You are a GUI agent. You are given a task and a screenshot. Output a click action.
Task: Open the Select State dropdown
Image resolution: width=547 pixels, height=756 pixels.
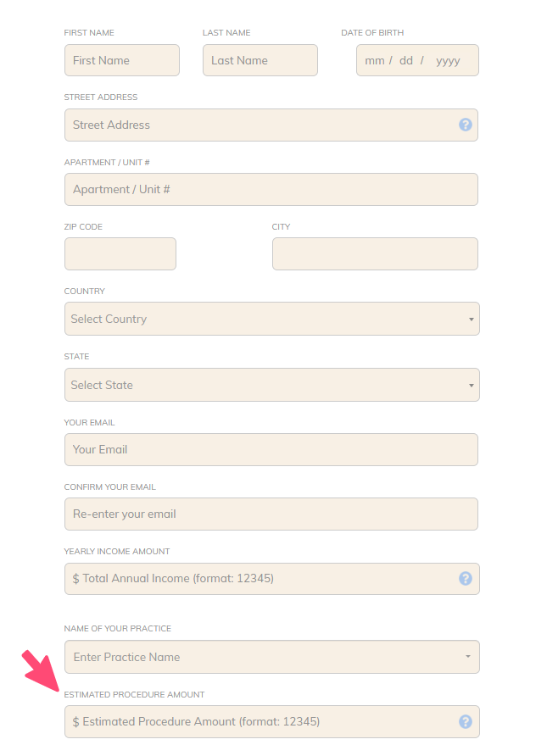point(271,385)
